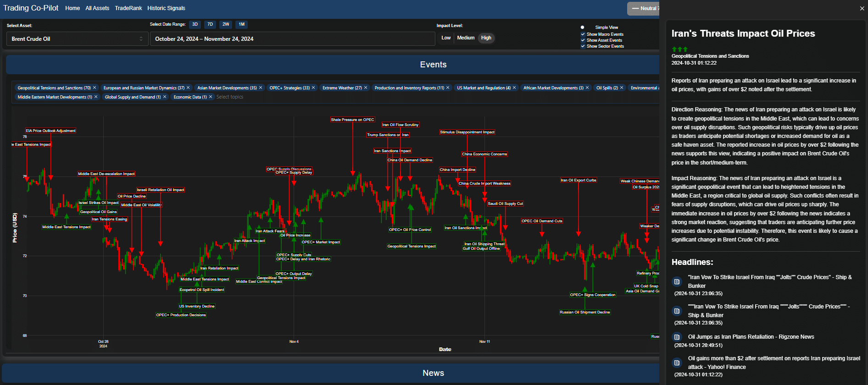868x385 pixels.
Task: Click the Neutral signal badge
Action: point(644,8)
